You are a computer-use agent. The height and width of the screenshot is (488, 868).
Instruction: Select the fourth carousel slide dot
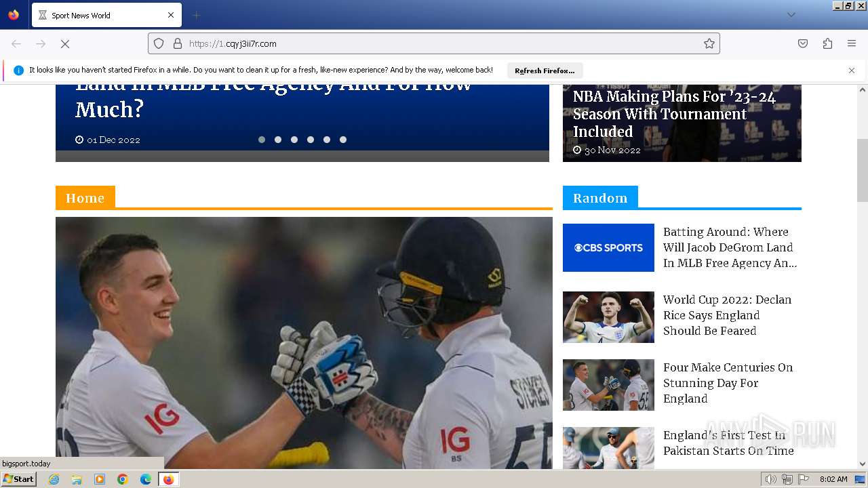coord(311,140)
